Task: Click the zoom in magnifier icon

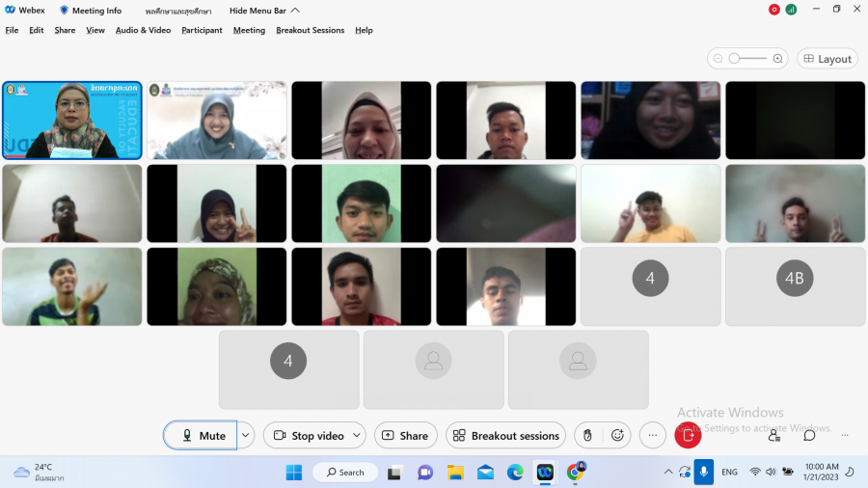Action: coord(777,59)
